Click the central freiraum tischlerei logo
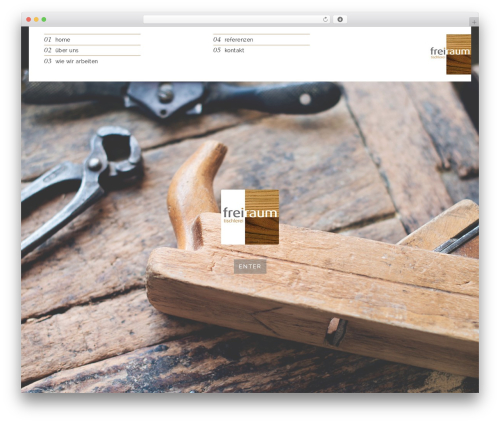Image resolution: width=500 pixels, height=423 pixels. [250, 217]
